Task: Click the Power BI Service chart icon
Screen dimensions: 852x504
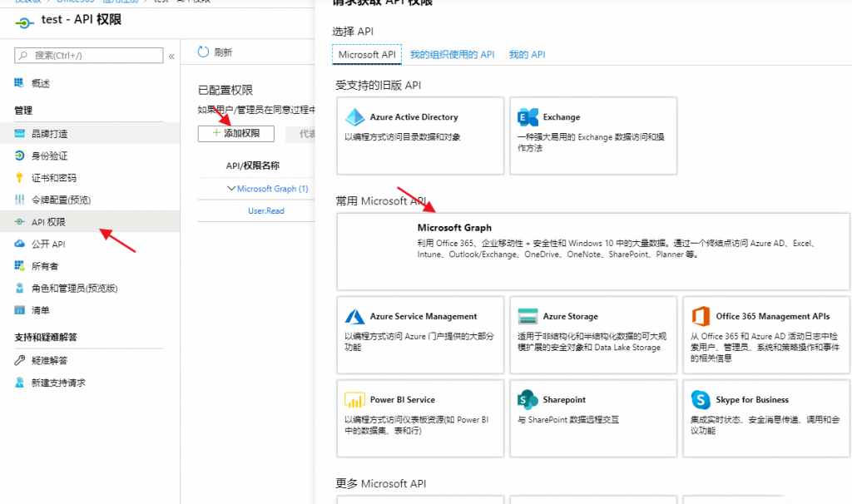Action: coord(354,400)
